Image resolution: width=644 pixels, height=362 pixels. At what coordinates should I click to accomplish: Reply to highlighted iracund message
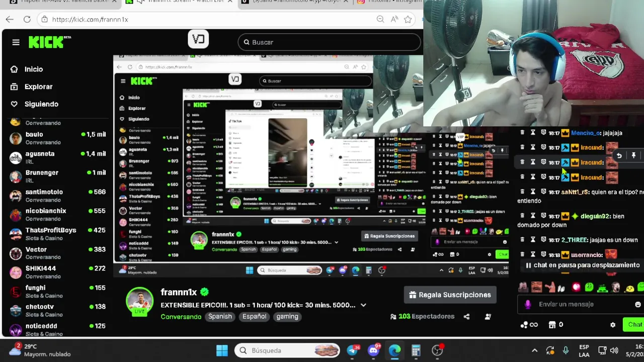[619, 155]
